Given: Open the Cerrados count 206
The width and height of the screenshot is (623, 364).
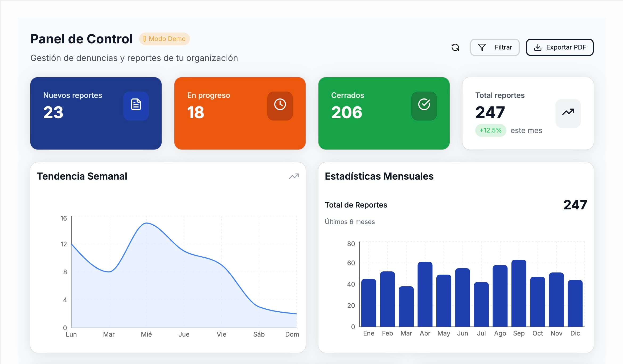Looking at the screenshot, I should click(347, 112).
